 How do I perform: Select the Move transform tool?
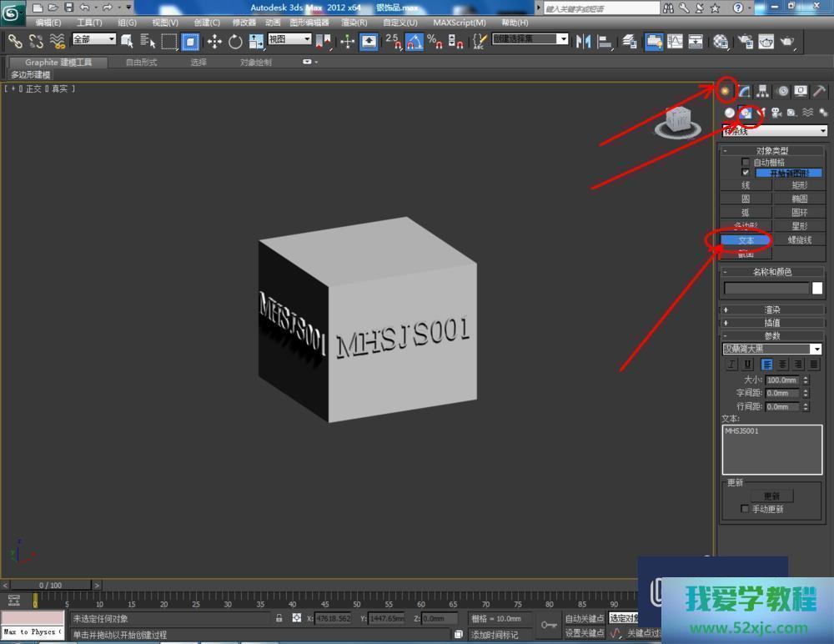tap(214, 42)
